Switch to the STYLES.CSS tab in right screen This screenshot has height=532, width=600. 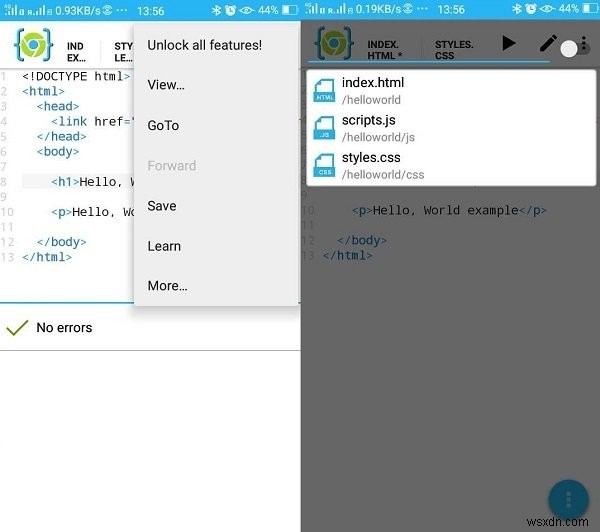coord(454,50)
